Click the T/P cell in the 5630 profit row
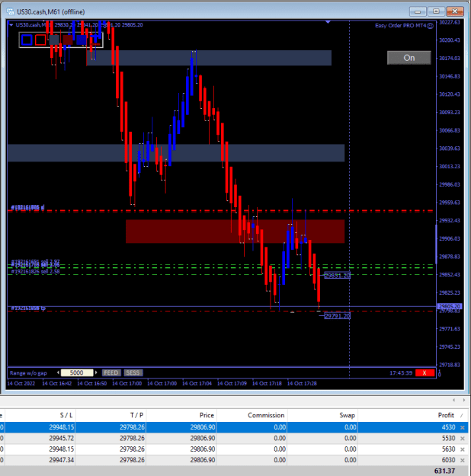471x476 pixels. click(132, 449)
